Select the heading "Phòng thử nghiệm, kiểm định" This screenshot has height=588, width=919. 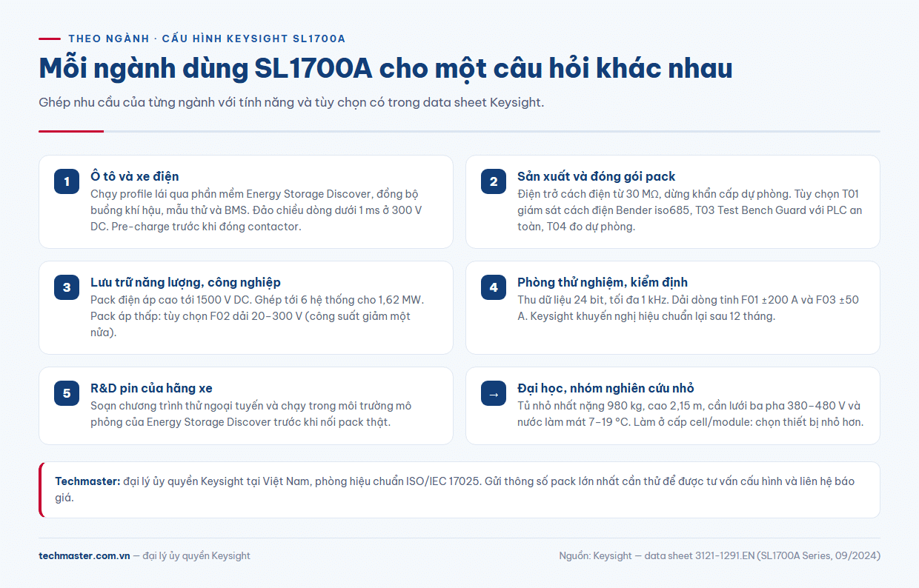pos(603,282)
